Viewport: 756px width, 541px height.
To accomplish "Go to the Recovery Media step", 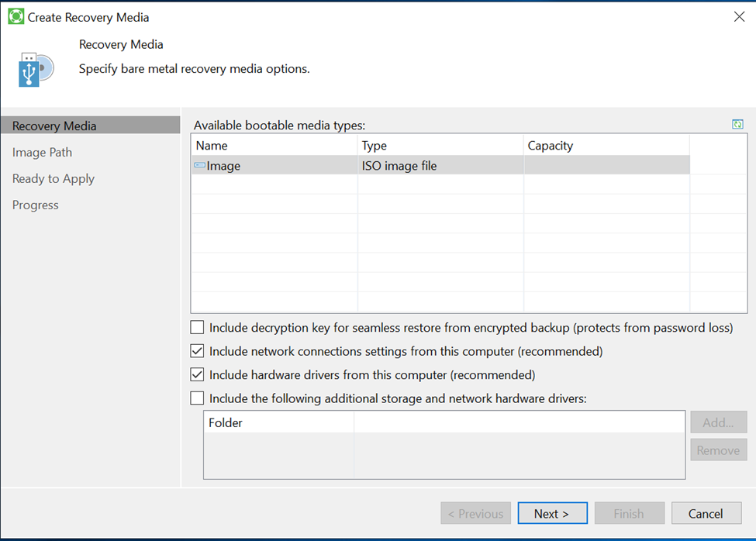I will click(x=54, y=126).
